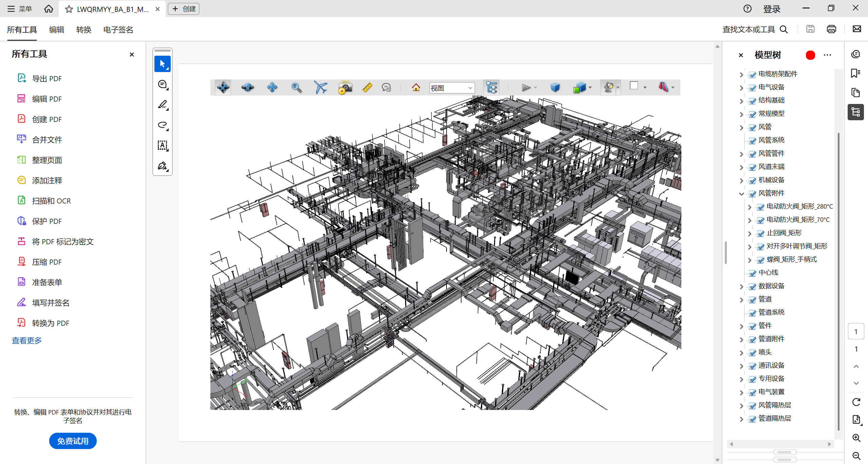Toggle 中心线 checkbox in model tree
The width and height of the screenshot is (868, 464).
pyautogui.click(x=753, y=273)
